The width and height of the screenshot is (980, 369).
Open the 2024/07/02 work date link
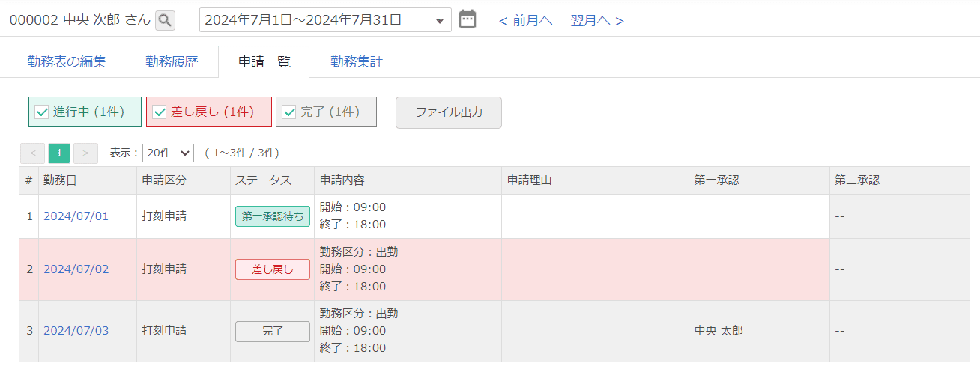[x=76, y=269]
